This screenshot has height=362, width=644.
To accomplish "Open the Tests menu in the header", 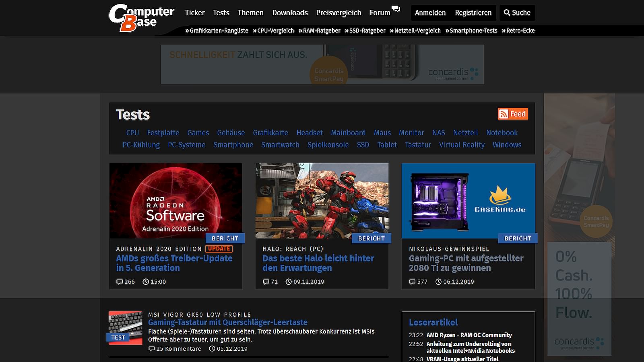I will (x=221, y=12).
